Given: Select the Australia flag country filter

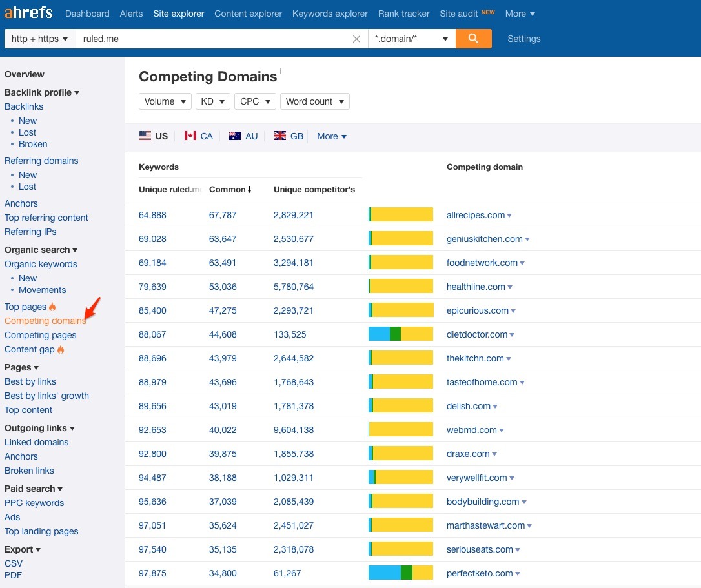Looking at the screenshot, I should click(x=243, y=136).
